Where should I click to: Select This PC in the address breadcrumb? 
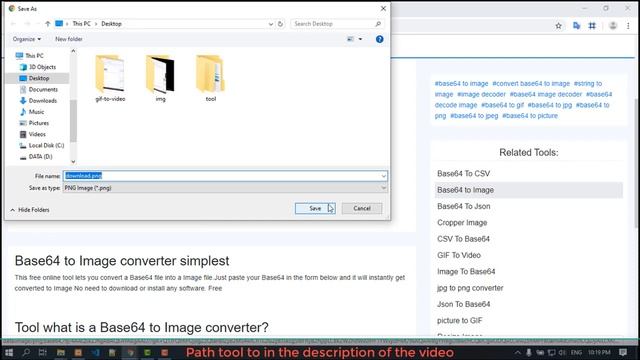82,24
